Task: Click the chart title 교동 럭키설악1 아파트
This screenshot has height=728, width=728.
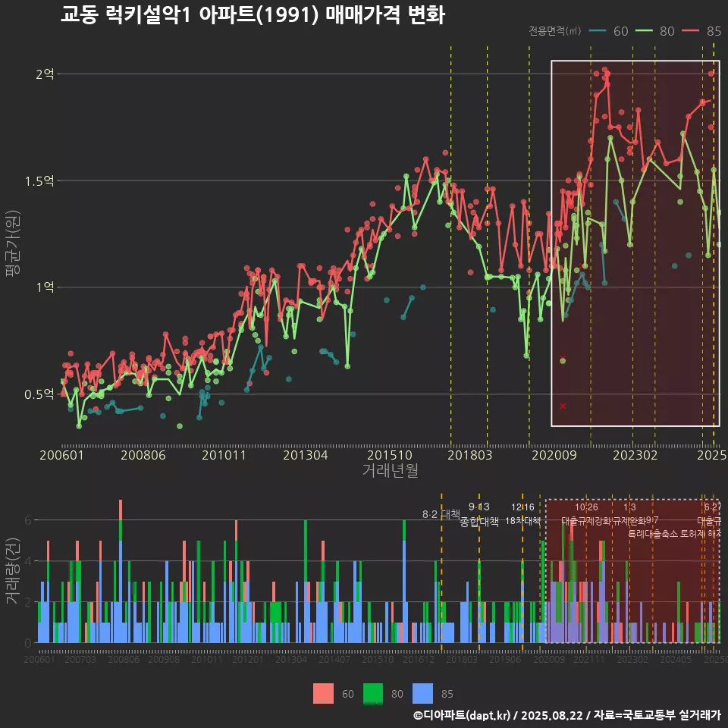Action: [253, 15]
